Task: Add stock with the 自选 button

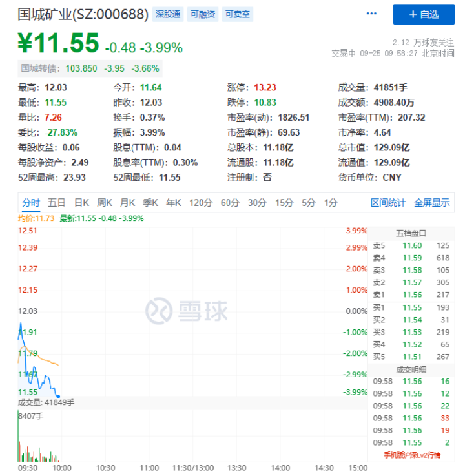Action: tap(424, 14)
